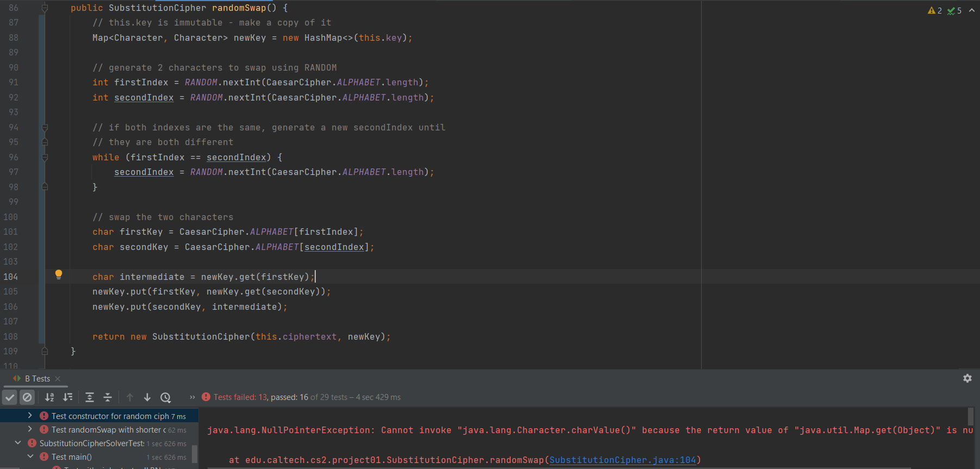Open test runner settings gear
The image size is (980, 469).
(967, 378)
